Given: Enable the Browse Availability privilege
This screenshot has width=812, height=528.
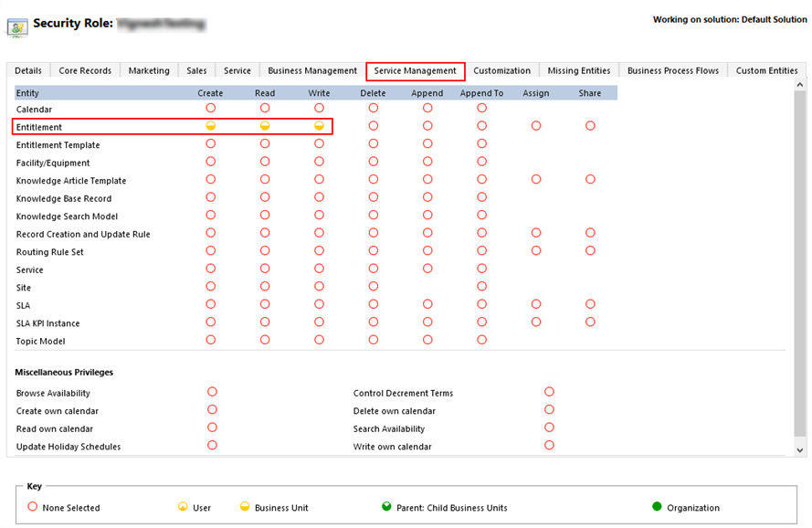Looking at the screenshot, I should click(212, 392).
